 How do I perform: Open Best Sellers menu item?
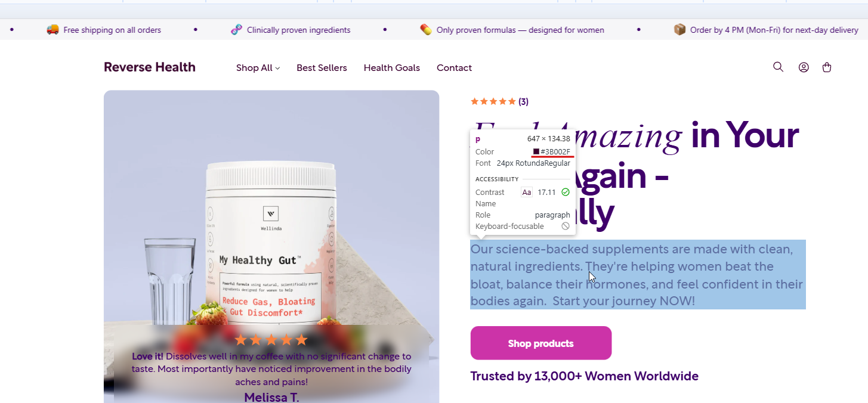pyautogui.click(x=322, y=68)
